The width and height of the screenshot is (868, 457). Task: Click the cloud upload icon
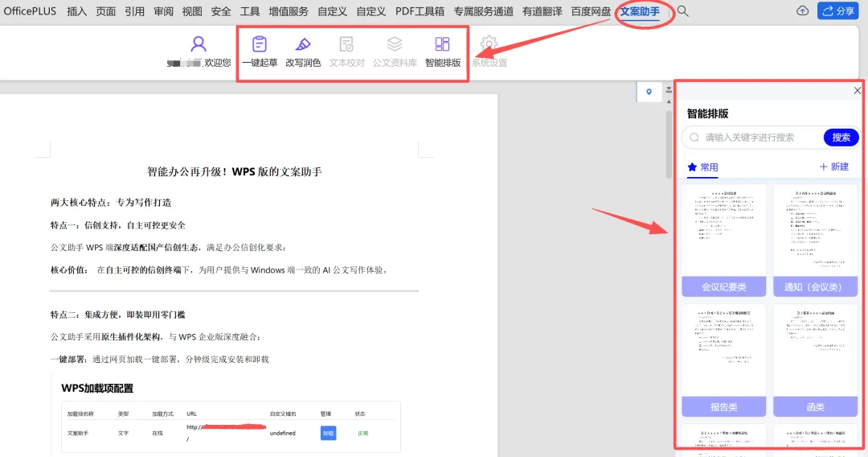click(x=802, y=11)
